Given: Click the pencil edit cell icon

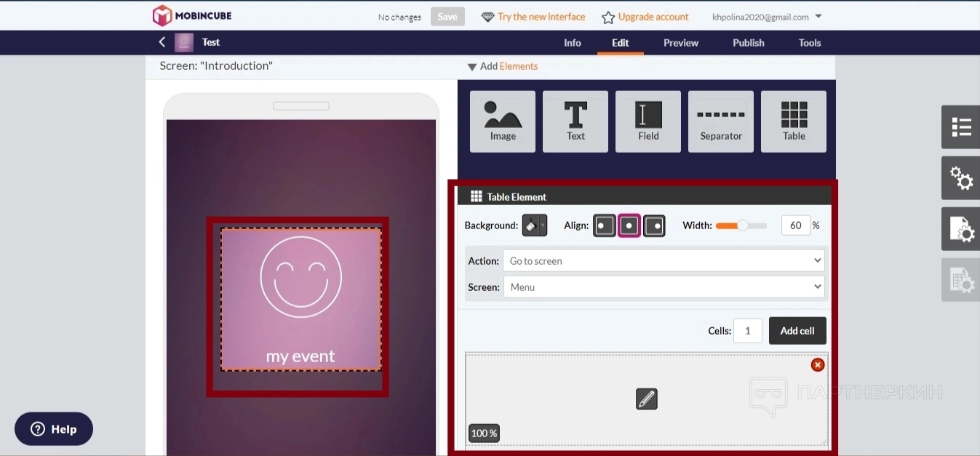Looking at the screenshot, I should [646, 399].
